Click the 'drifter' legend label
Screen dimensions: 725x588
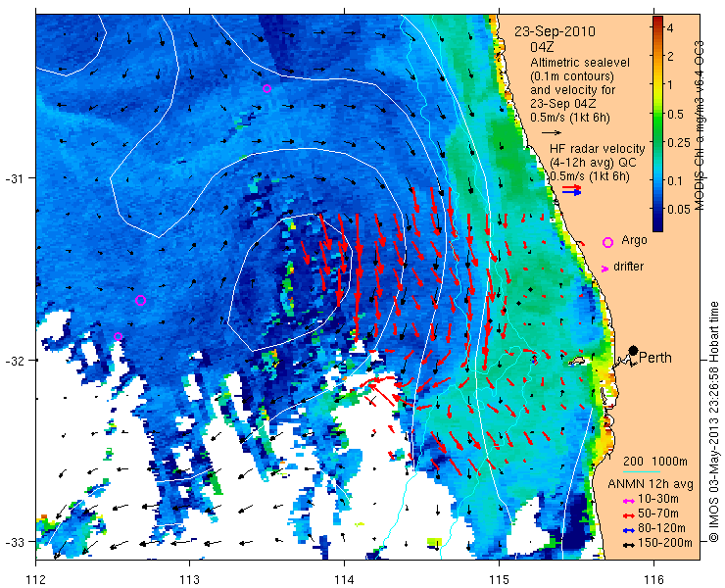pos(628,267)
